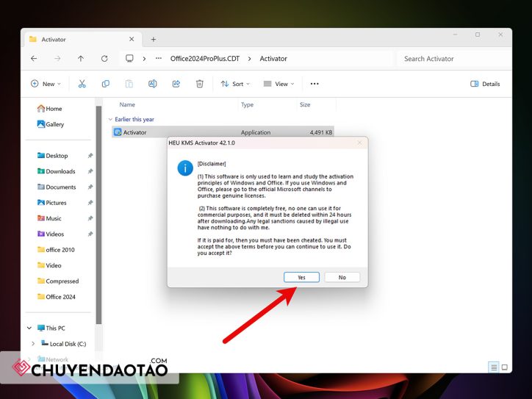Unpin Pictures from Quick access

[90, 203]
